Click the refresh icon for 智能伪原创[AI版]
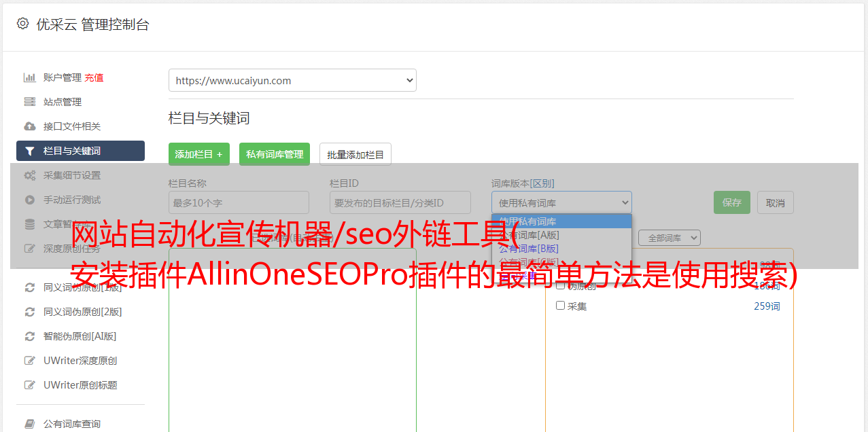The height and width of the screenshot is (432, 868). click(29, 336)
